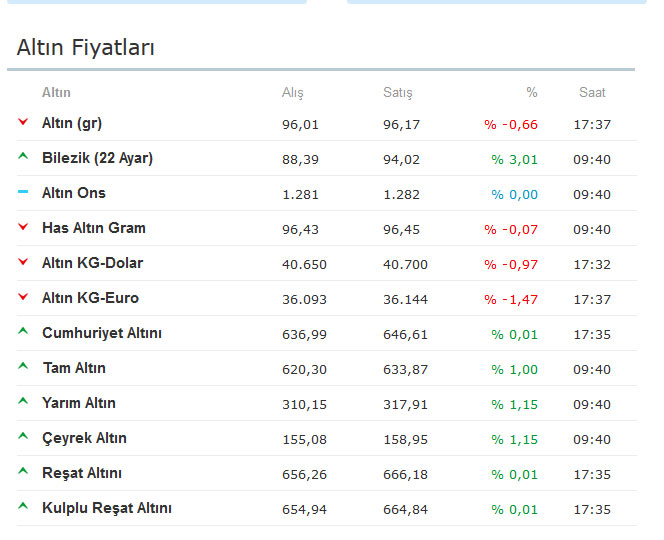Screen dimensions: 664x540
Task: Click the red down arrow beside Altın (gr)
Action: coord(23,122)
